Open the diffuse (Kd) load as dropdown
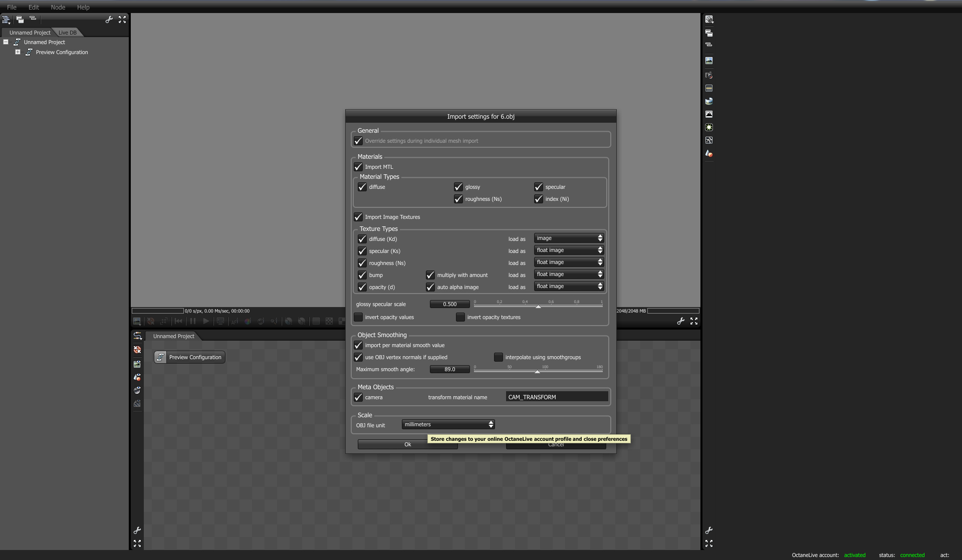This screenshot has height=560, width=962. click(568, 238)
